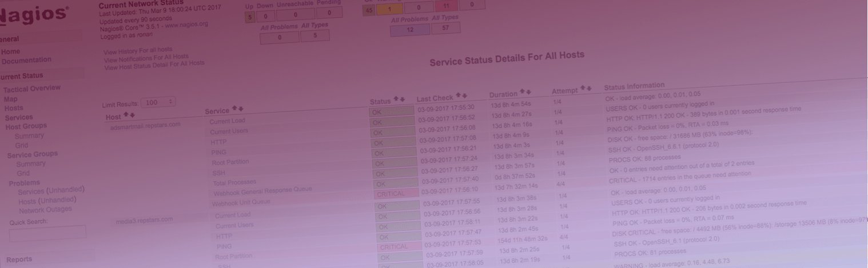Open host media3.repstars.com
Viewport: 868px width, 268px height.
pyautogui.click(x=144, y=220)
